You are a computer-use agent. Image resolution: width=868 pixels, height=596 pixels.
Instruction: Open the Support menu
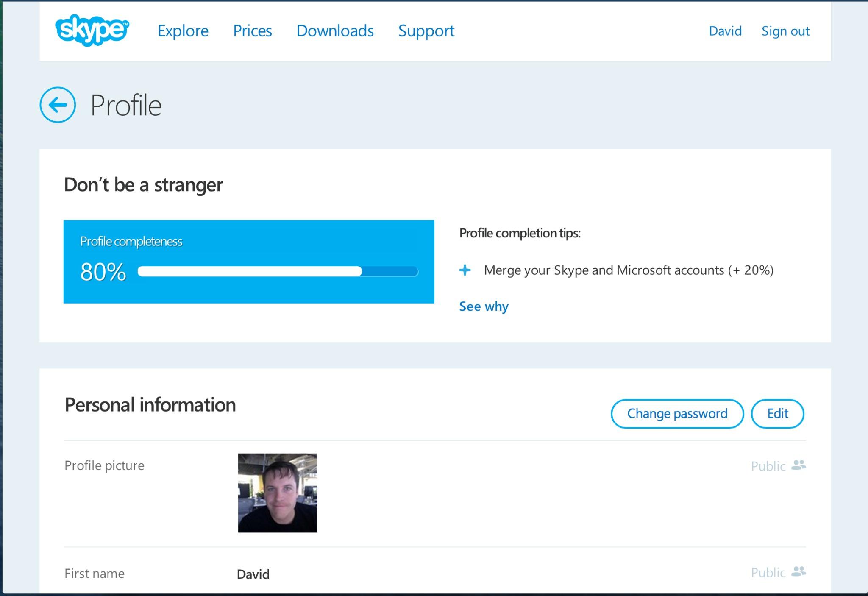(426, 31)
